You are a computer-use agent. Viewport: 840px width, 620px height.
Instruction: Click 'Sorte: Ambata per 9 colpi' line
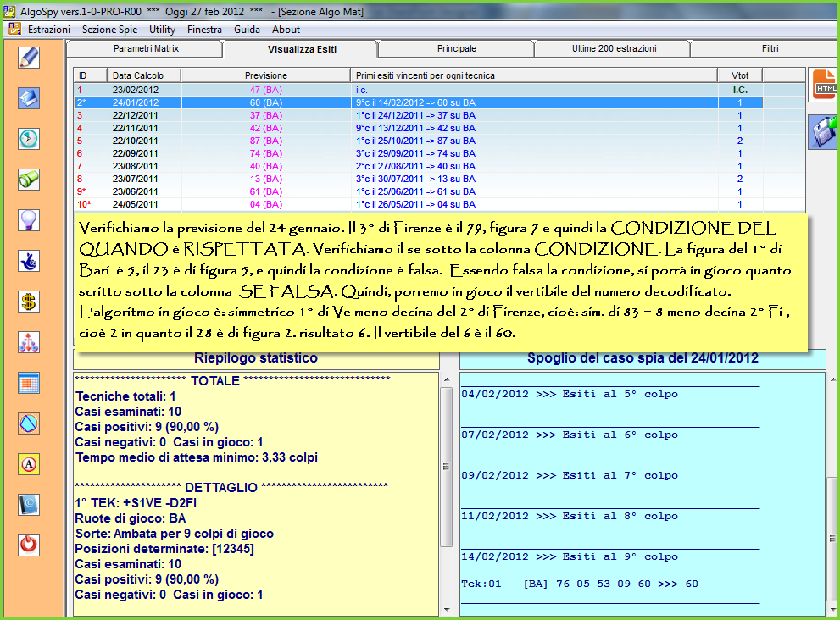174,534
